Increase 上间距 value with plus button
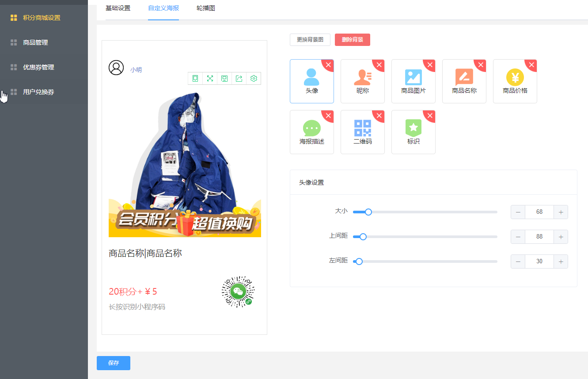 click(x=561, y=237)
